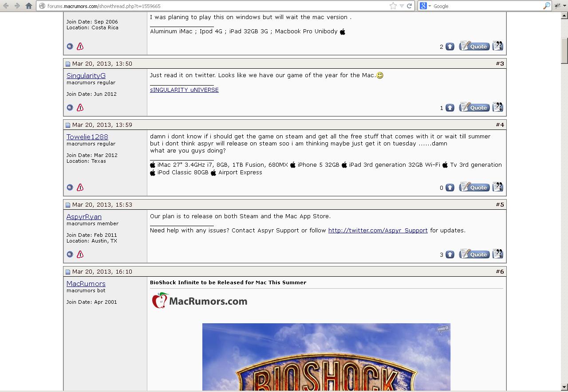The height and width of the screenshot is (392, 568).
Task: Click the scrollbar up arrow
Action: pos(564,16)
